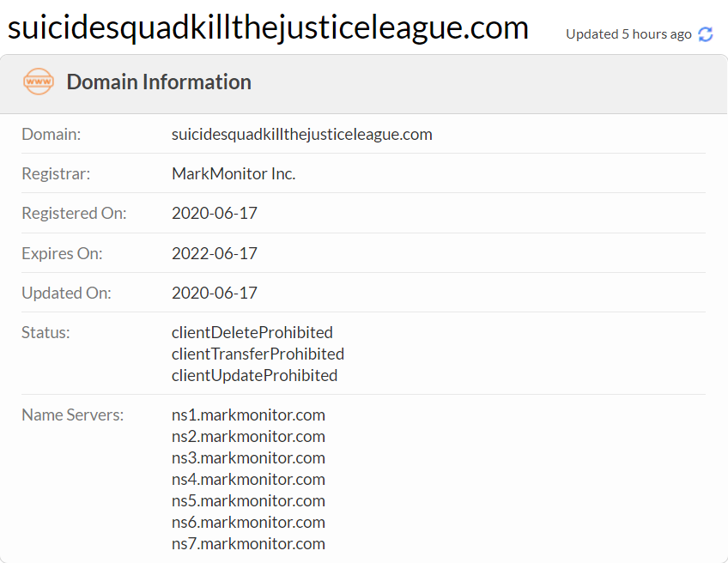Click the ns2.markmonitor.com name server
The height and width of the screenshot is (563, 728).
point(248,436)
